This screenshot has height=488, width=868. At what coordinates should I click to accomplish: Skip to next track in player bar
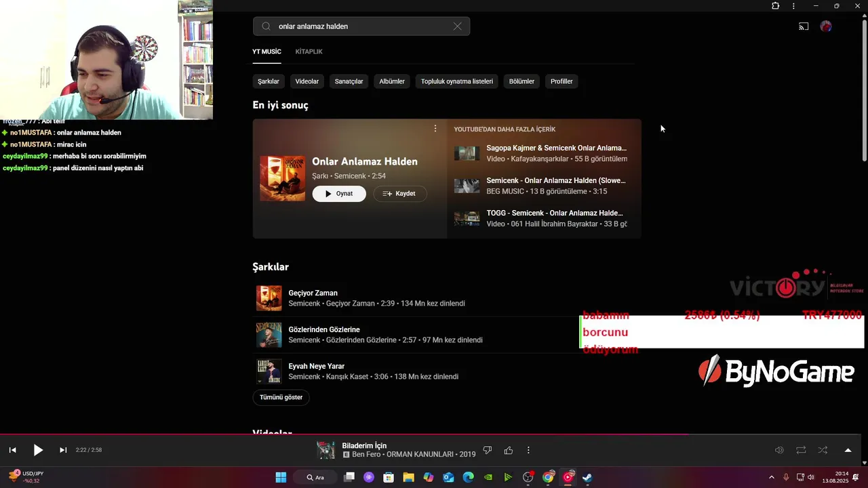[63, 450]
